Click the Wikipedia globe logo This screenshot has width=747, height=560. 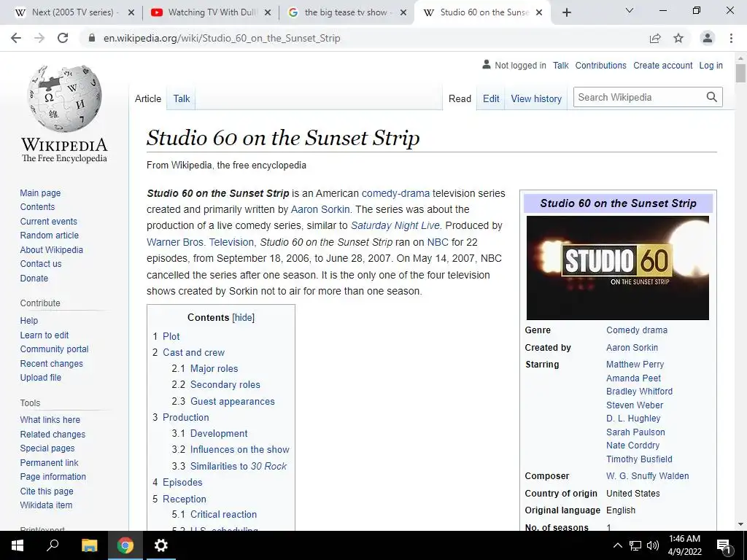(65, 98)
